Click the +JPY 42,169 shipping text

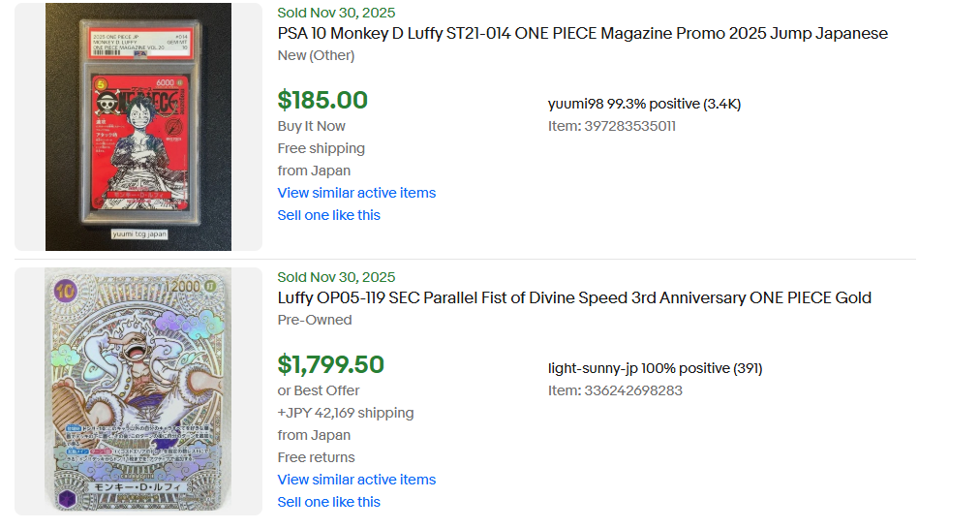point(346,413)
